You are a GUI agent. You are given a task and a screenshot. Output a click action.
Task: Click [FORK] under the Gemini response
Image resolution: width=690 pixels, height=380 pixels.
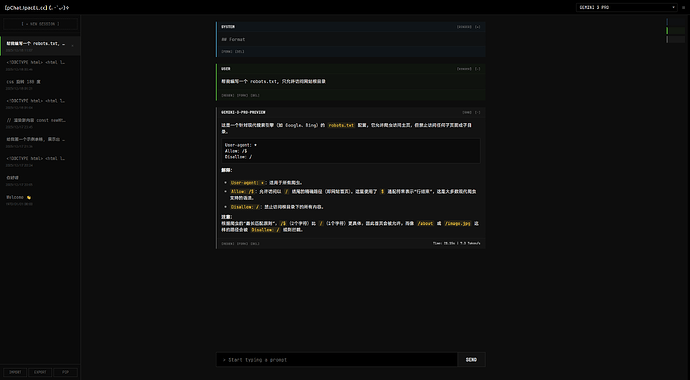coord(242,244)
